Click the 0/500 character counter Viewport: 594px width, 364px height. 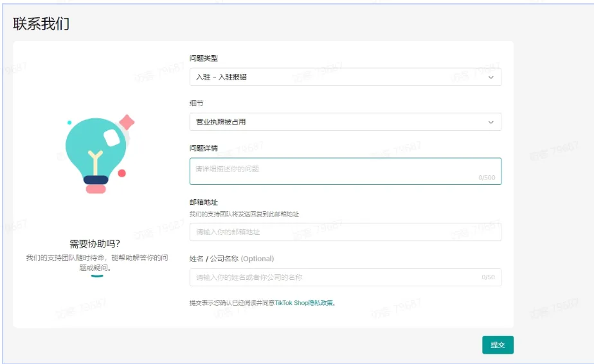coord(487,177)
